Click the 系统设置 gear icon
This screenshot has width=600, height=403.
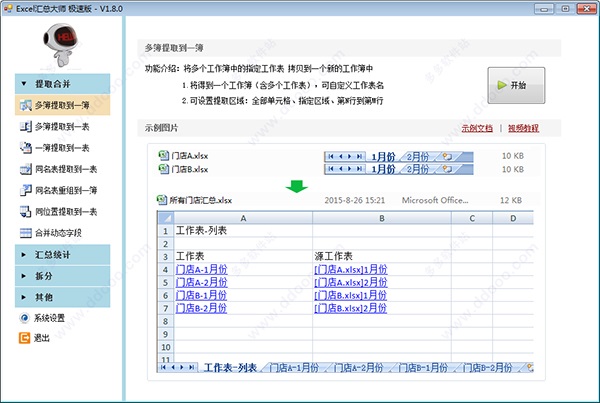click(x=24, y=318)
